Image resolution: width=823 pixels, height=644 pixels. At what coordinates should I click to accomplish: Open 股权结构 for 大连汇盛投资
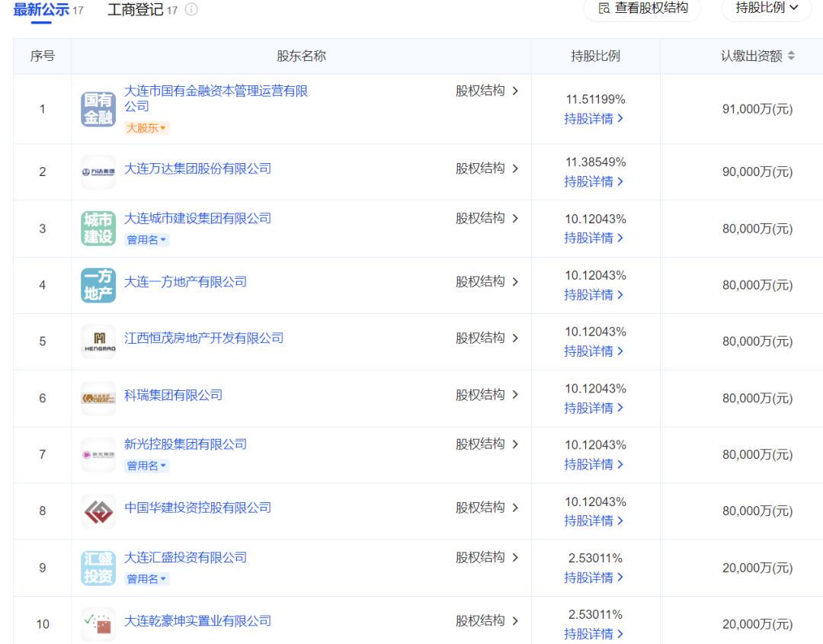[x=486, y=557]
